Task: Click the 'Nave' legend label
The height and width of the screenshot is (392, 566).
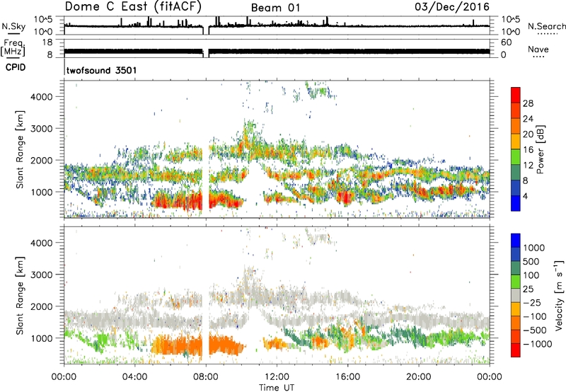Action: 538,50
